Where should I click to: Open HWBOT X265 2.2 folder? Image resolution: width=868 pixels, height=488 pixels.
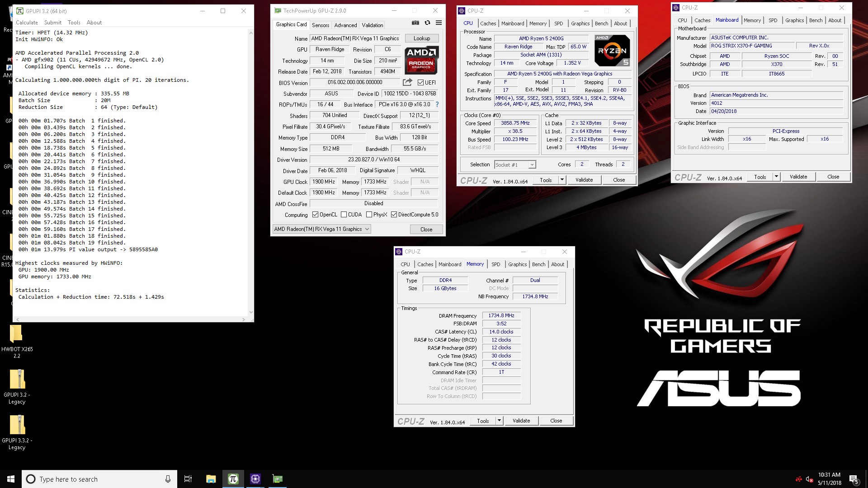click(17, 341)
